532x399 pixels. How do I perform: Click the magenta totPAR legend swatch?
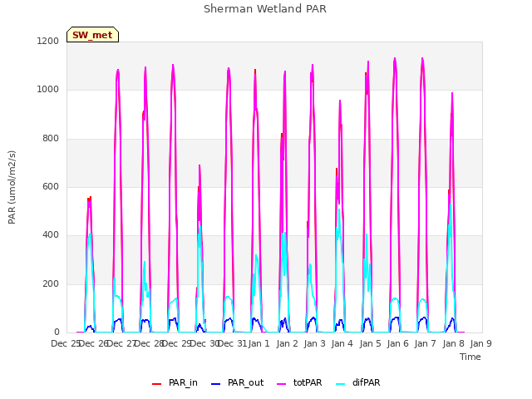(x=282, y=384)
